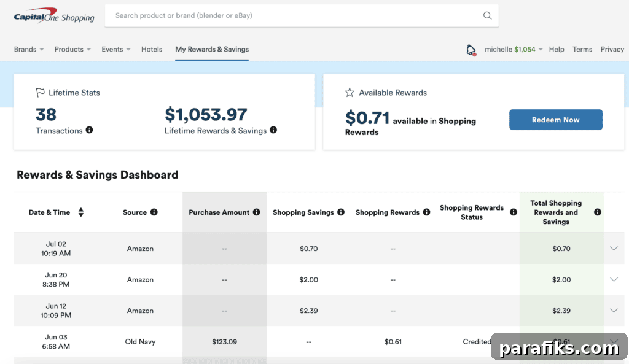This screenshot has width=629, height=364.
Task: Sort by Date & Time arrows
Action: click(81, 212)
